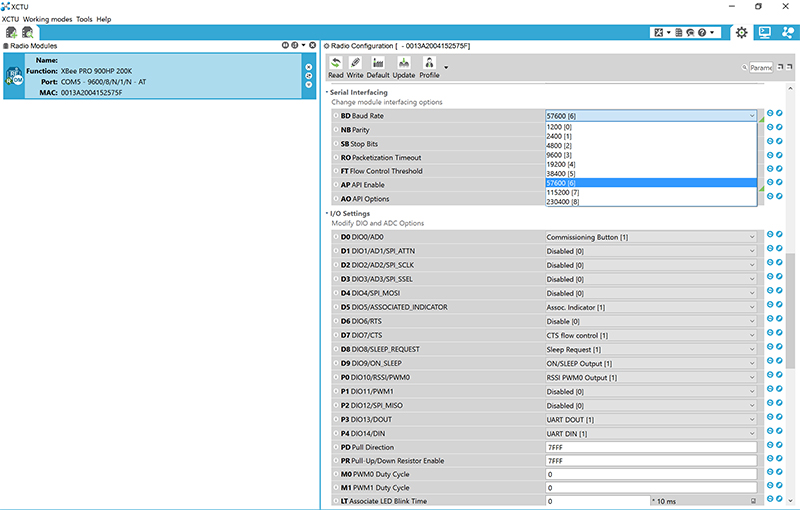Collapse the I/O Settings section
800x510 pixels.
coord(327,213)
